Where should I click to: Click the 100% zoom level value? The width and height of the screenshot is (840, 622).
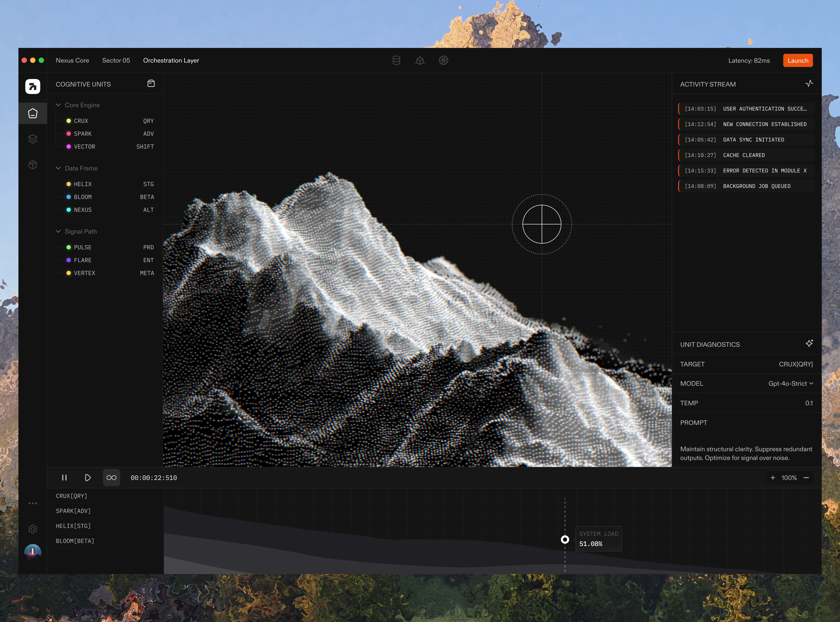tap(789, 478)
